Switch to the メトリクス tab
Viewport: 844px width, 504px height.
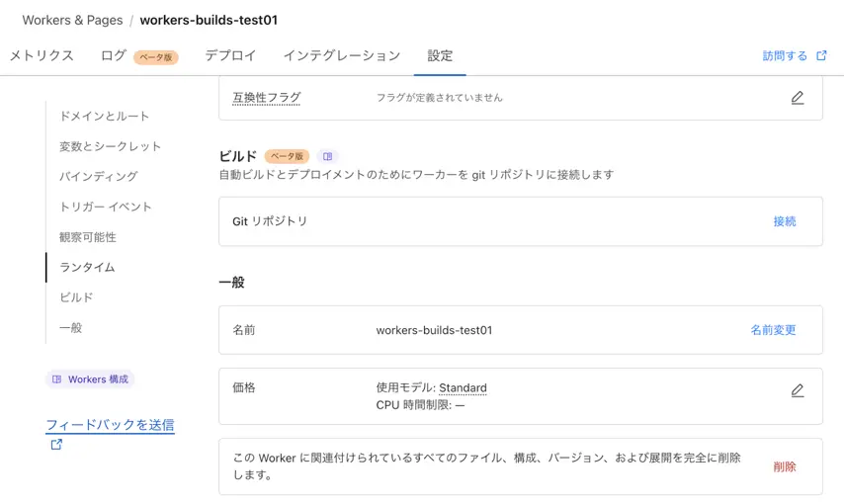pos(42,55)
